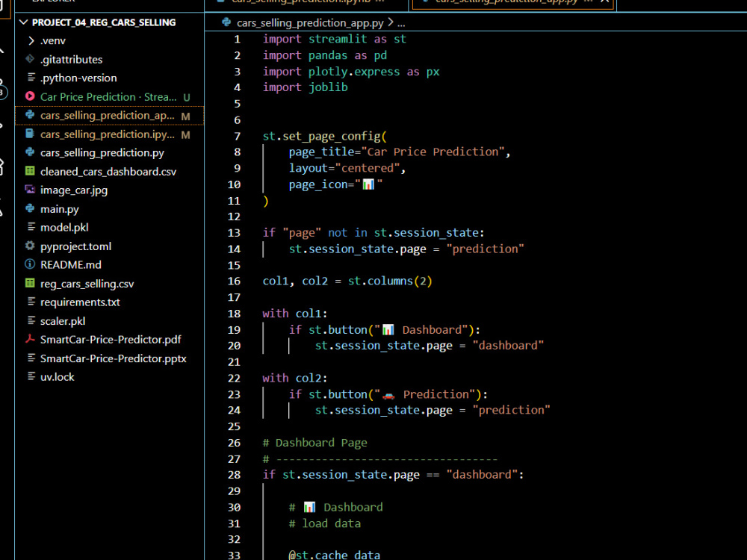Click 'if st.session_state.page == "dashboard":' text
The width and height of the screenshot is (747, 560).
tap(393, 475)
